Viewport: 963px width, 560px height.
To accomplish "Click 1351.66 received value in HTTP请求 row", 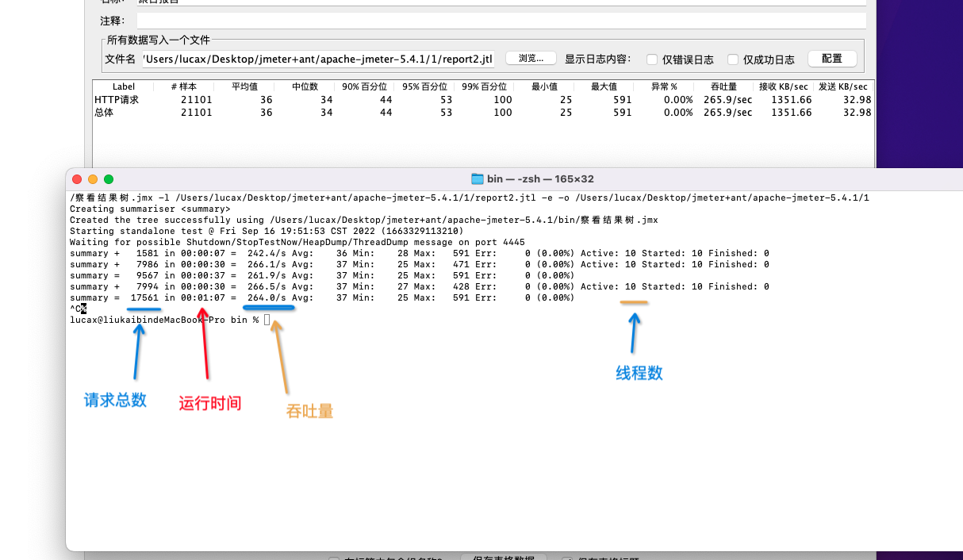I will [792, 100].
